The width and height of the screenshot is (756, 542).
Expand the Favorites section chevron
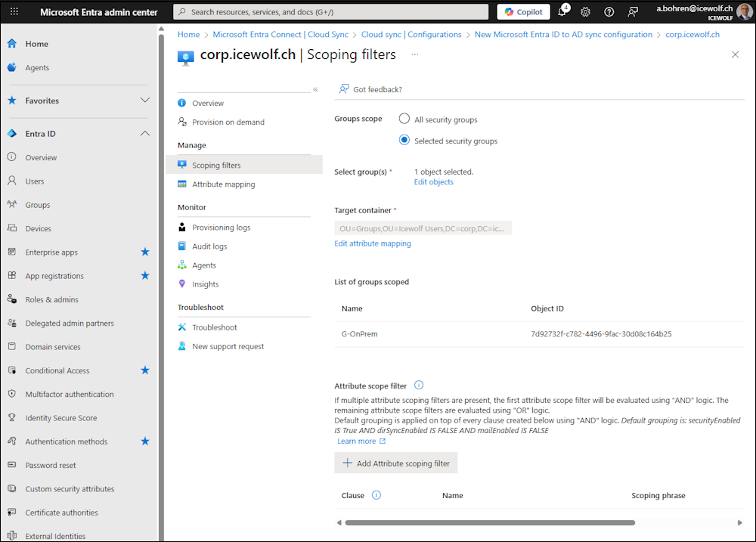point(145,101)
